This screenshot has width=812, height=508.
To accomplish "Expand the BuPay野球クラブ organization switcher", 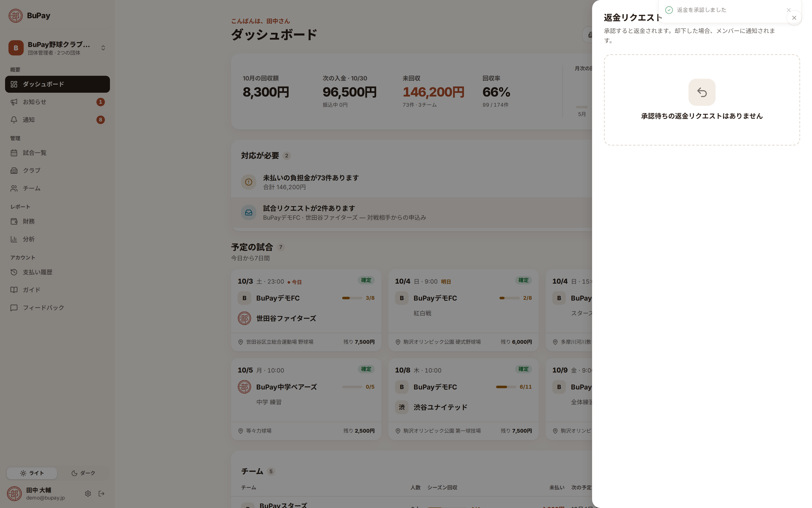I will click(x=57, y=48).
